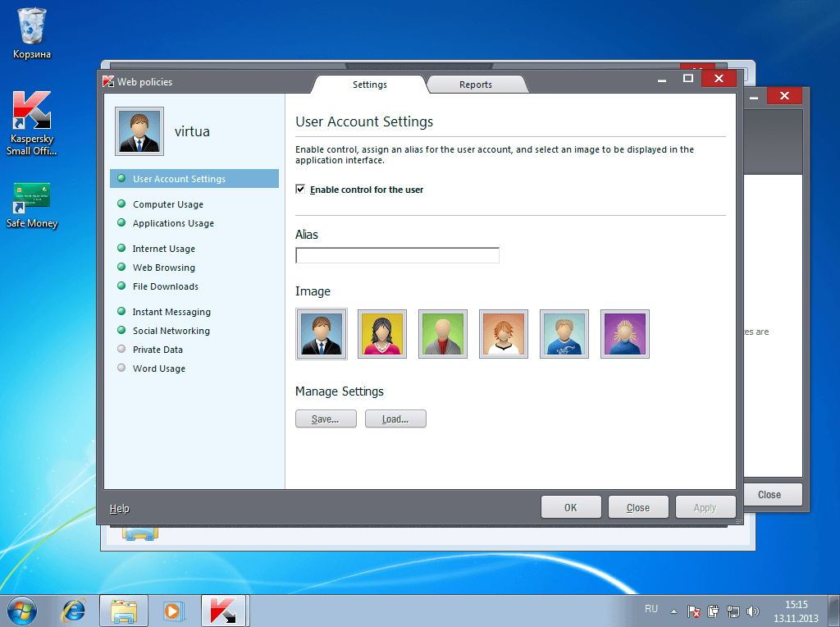Open the volume speaker tray icon
Viewport: 840px width, 627px height.
(753, 611)
